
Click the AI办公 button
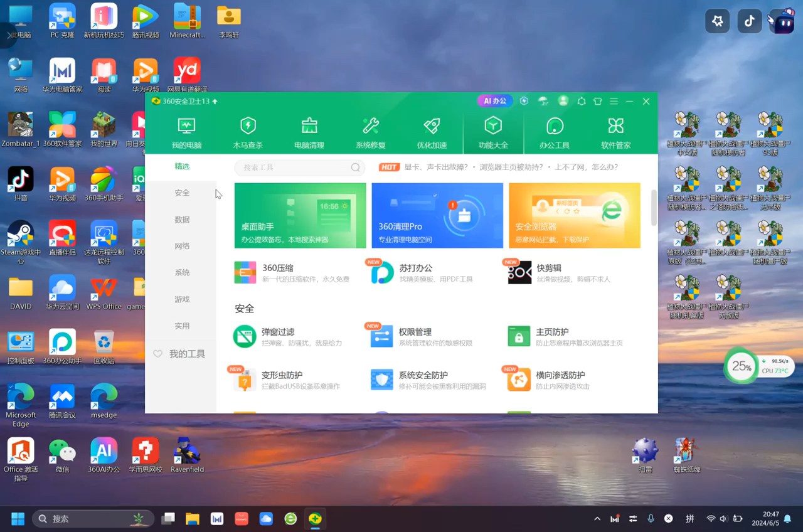[495, 101]
